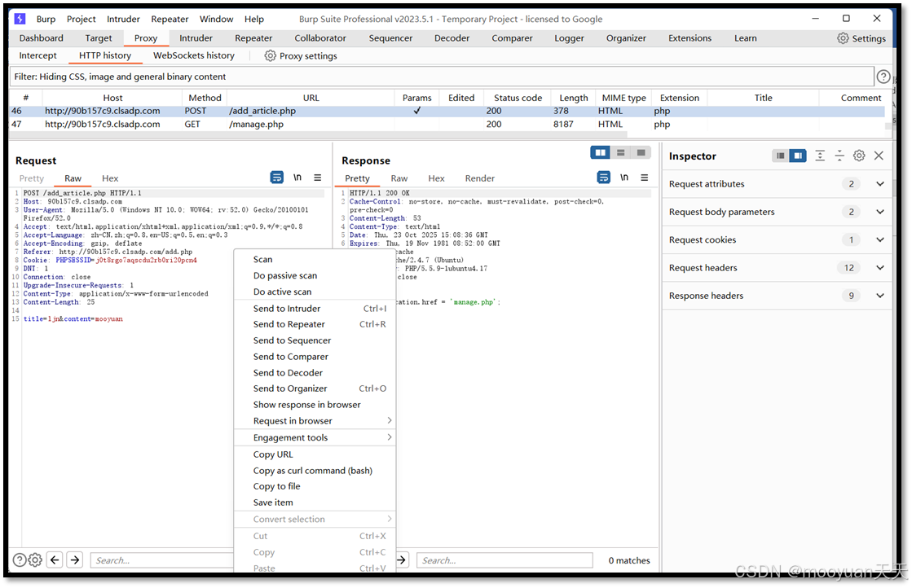The height and width of the screenshot is (588, 912).
Task: Select top-bottom request/response layout
Action: pyautogui.click(x=620, y=152)
